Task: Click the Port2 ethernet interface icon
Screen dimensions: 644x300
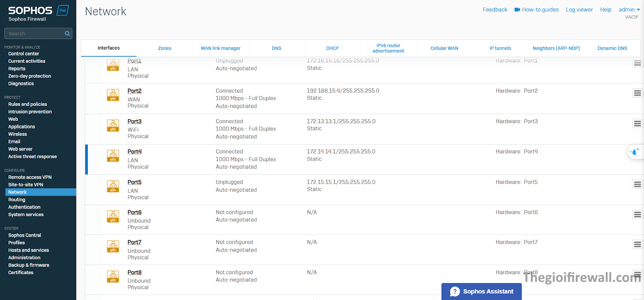Action: 113,95
